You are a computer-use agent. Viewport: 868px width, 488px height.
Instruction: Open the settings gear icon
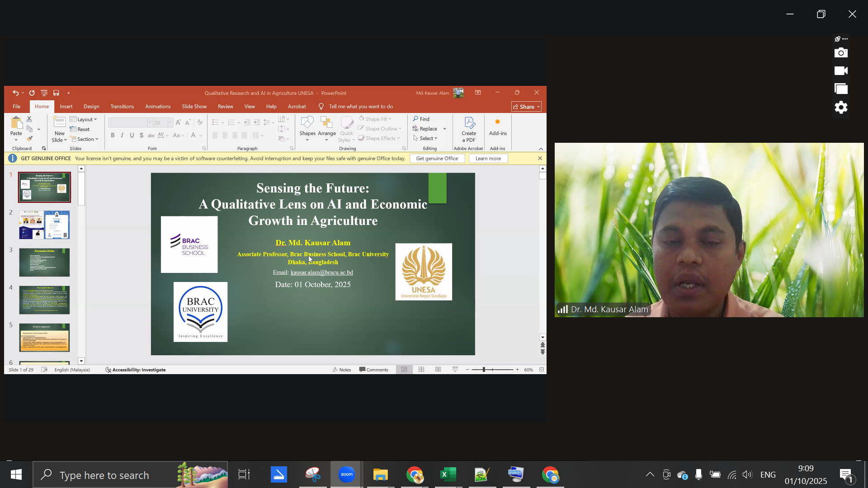841,108
